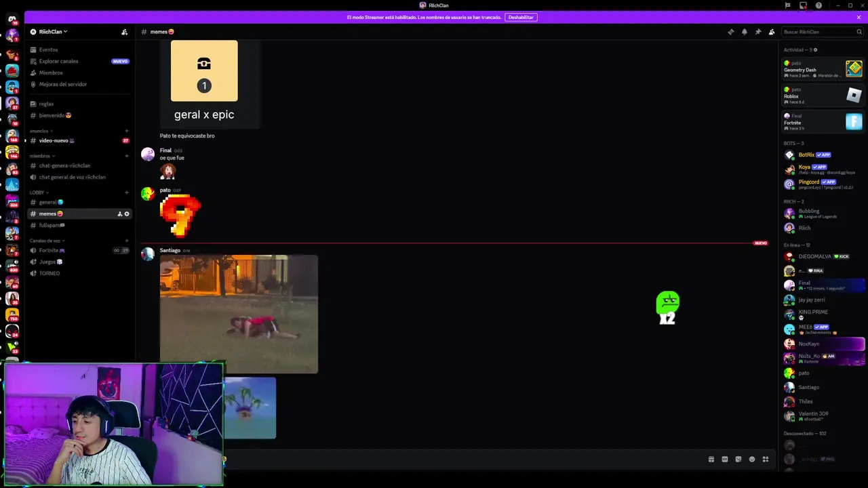868x488 pixels.
Task: Open Mejoras del servidor
Action: (x=78, y=84)
